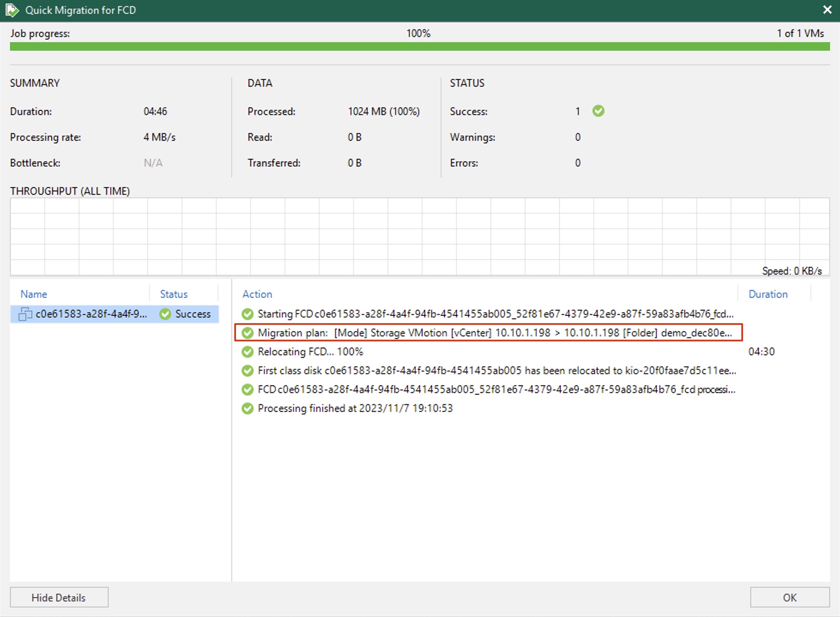Click the Quick Migration title bar icon
The image size is (840, 617).
pos(12,10)
